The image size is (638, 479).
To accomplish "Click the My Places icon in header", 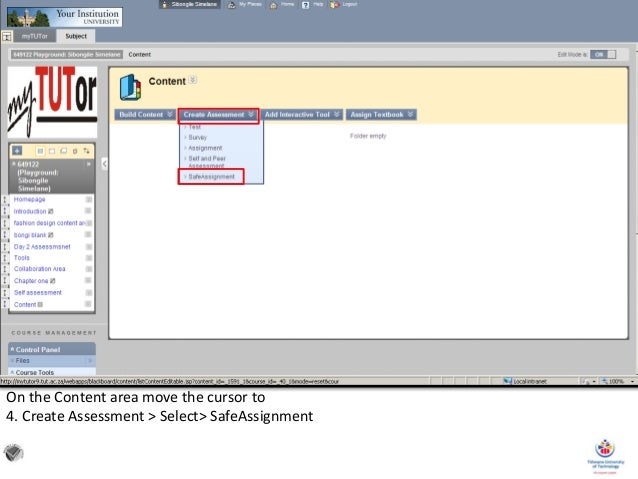I will pyautogui.click(x=232, y=5).
